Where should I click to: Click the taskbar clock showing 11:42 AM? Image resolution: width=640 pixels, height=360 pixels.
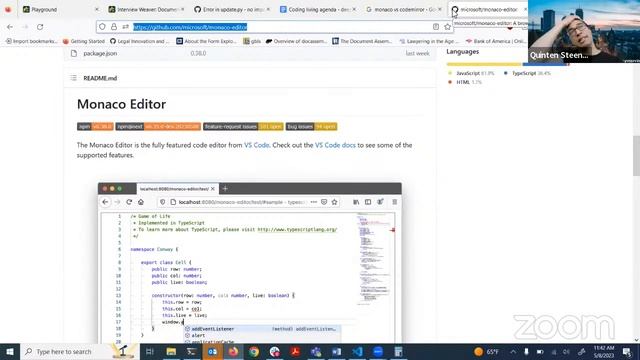tap(604, 351)
